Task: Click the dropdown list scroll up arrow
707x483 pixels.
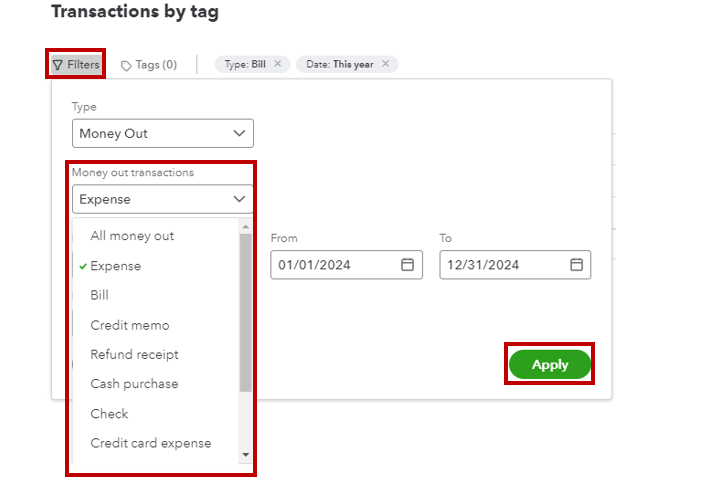Action: [x=246, y=226]
